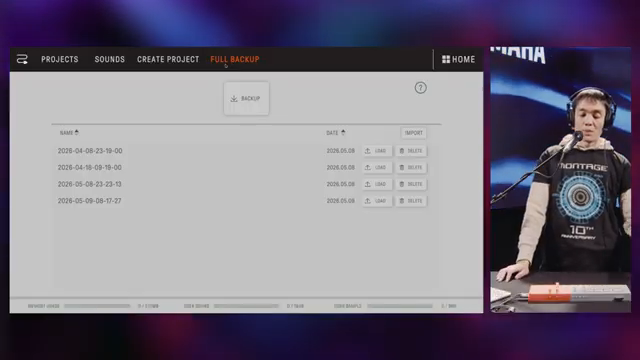Delete backup 2026-05-08-23-23-13
The width and height of the screenshot is (640, 360).
[x=411, y=184]
